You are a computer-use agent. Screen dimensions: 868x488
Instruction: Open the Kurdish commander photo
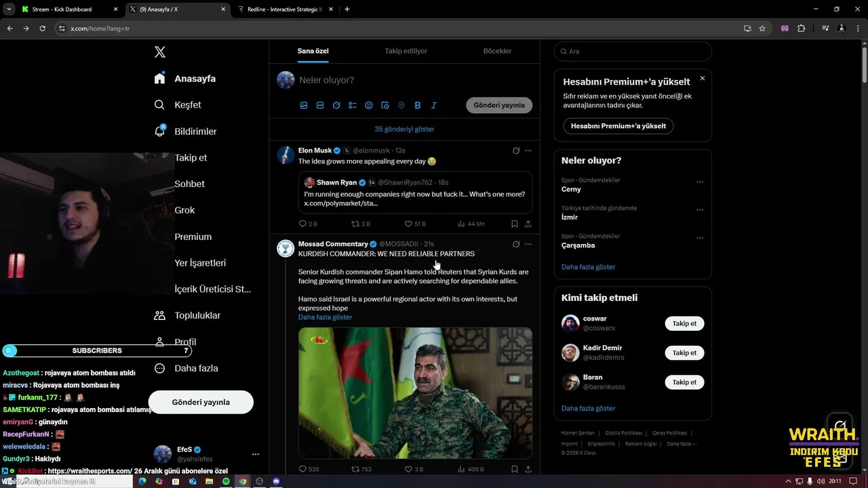coord(415,393)
